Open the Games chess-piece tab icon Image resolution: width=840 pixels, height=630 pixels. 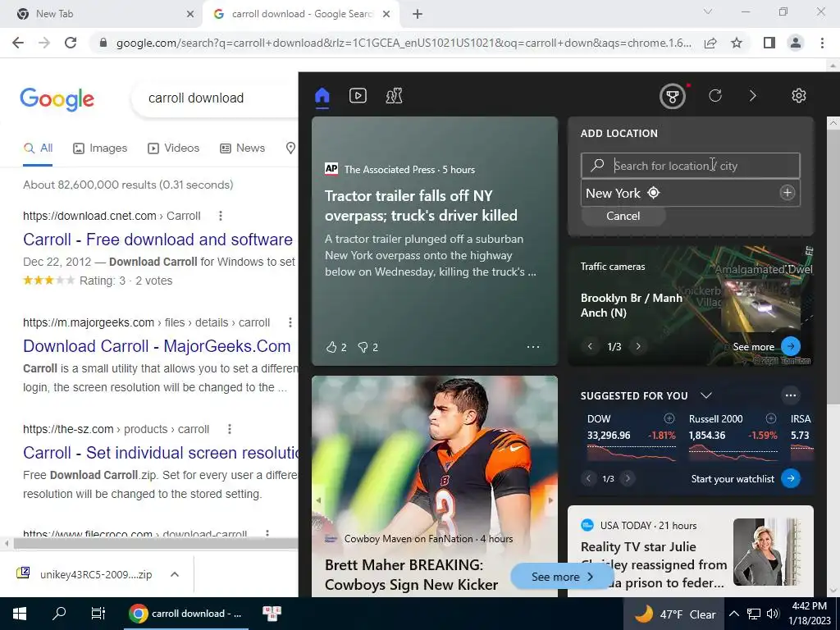394,96
